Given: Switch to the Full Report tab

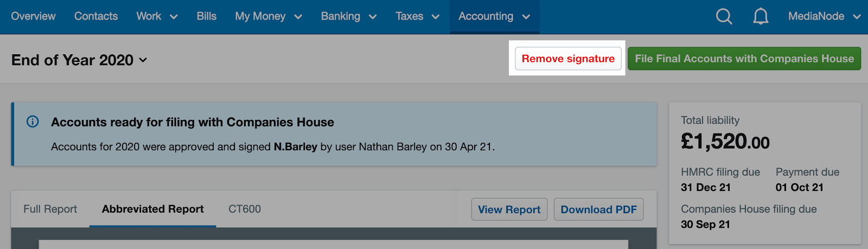Looking at the screenshot, I should point(50,209).
